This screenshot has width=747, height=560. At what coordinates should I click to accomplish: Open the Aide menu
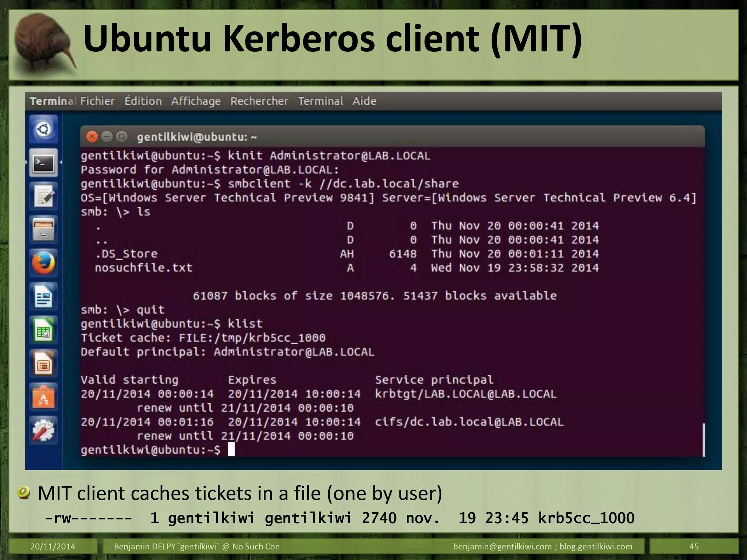click(x=364, y=101)
